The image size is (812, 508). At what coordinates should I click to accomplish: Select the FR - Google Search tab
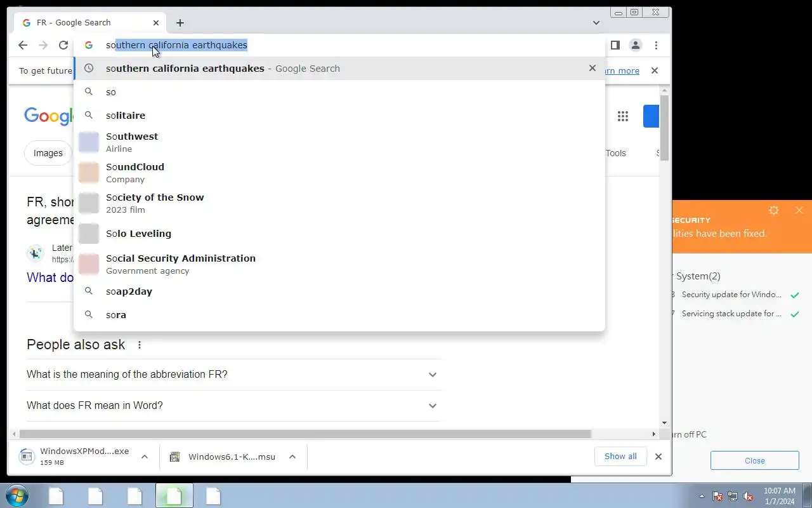click(91, 23)
